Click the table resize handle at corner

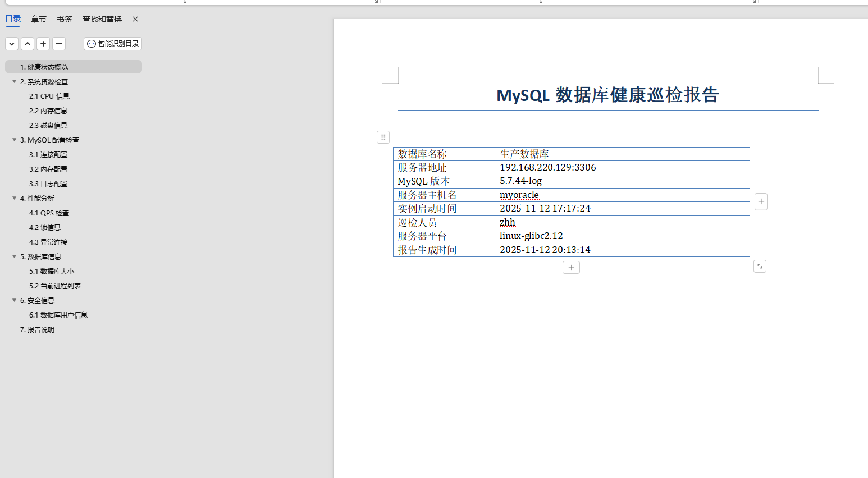click(760, 266)
